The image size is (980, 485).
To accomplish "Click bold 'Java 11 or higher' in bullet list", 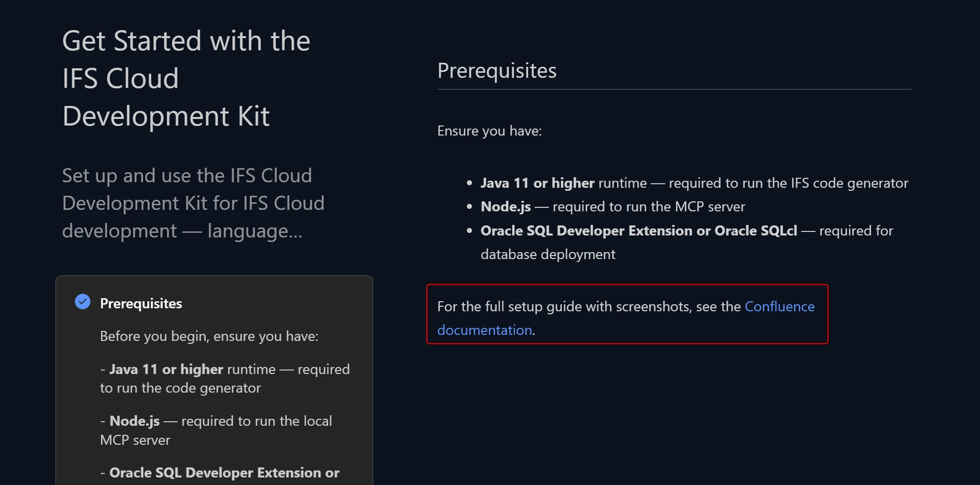I will [x=537, y=183].
